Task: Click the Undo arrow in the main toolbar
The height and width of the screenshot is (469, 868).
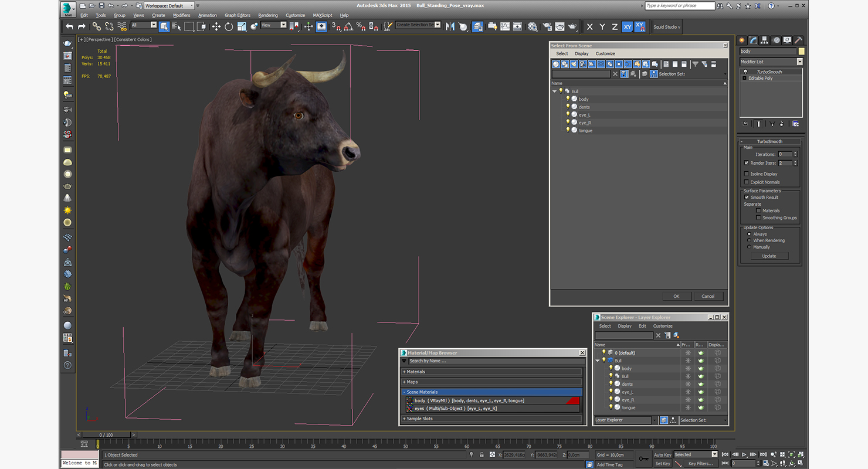Action: pos(69,26)
